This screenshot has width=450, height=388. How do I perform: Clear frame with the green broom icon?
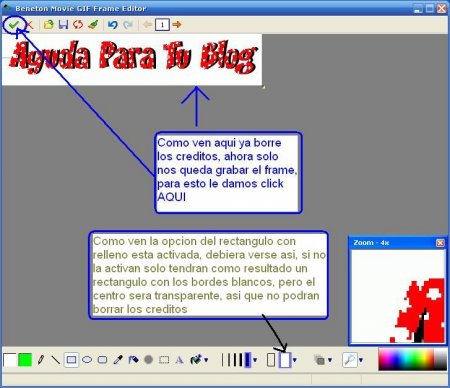coord(93,24)
